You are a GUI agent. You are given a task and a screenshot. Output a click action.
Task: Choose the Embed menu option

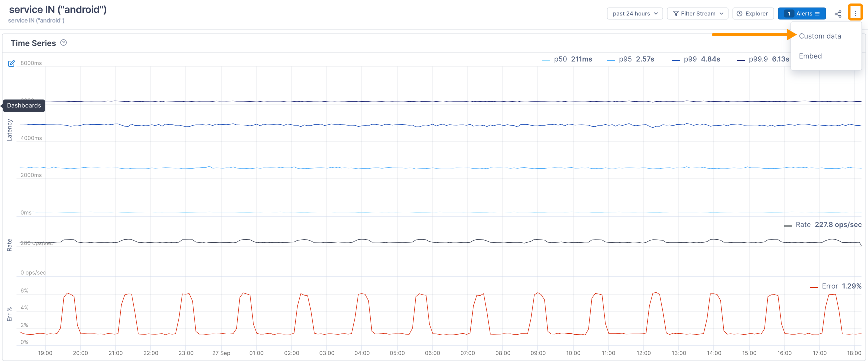point(810,56)
